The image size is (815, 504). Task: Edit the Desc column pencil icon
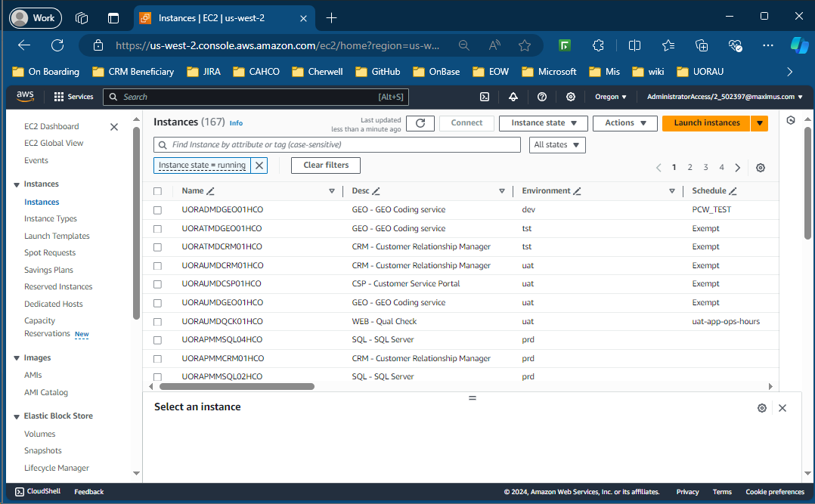[376, 191]
